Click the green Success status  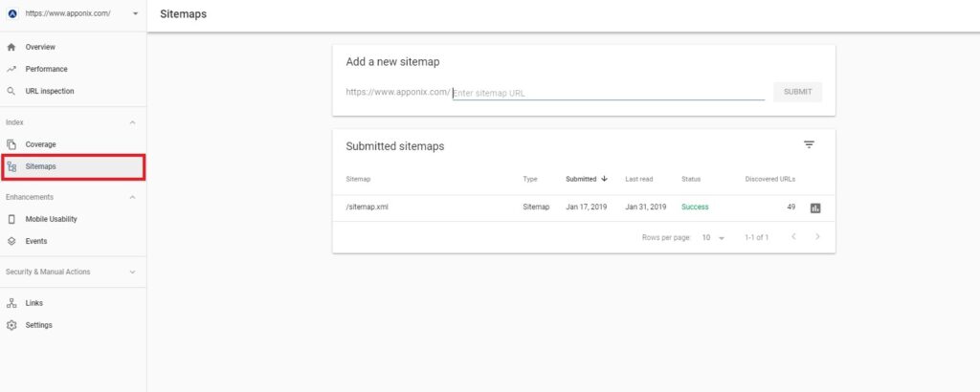695,207
